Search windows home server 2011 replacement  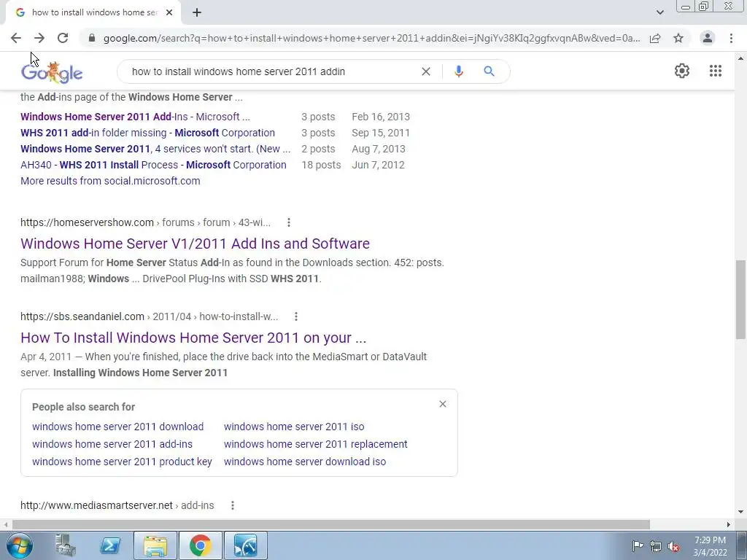click(x=315, y=444)
